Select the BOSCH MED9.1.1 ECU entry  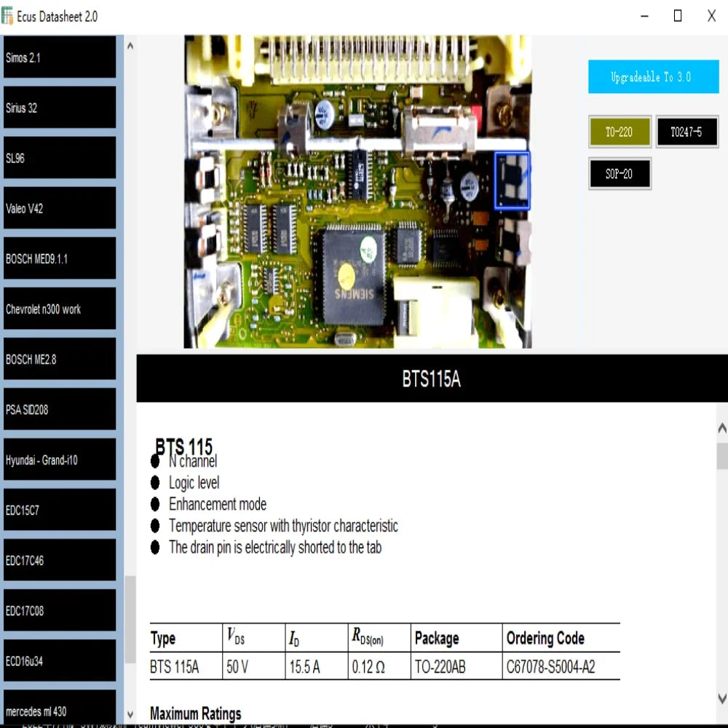(x=58, y=258)
